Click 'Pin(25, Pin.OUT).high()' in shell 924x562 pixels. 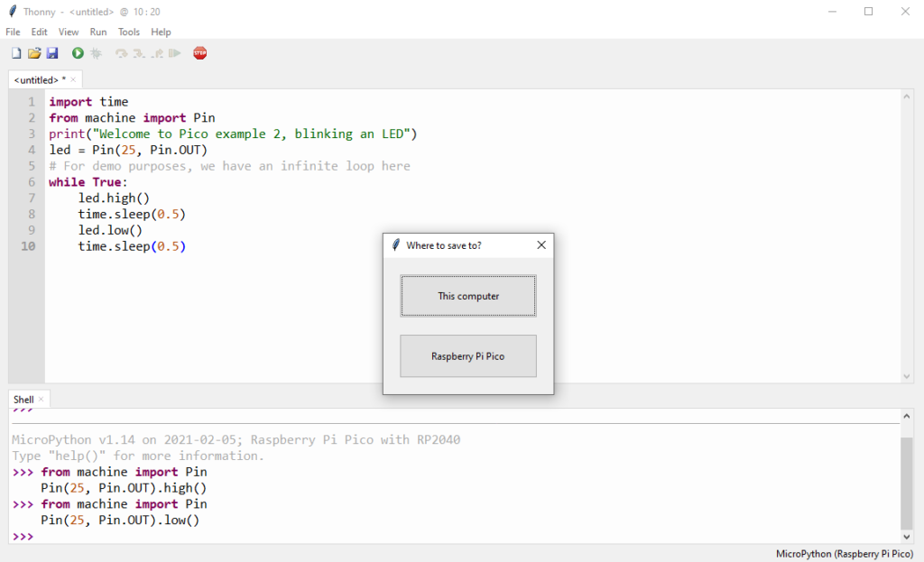coord(124,488)
